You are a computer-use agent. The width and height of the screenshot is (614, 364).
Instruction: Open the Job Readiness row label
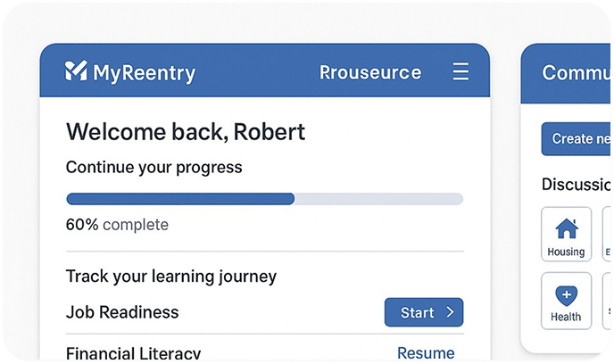[122, 312]
